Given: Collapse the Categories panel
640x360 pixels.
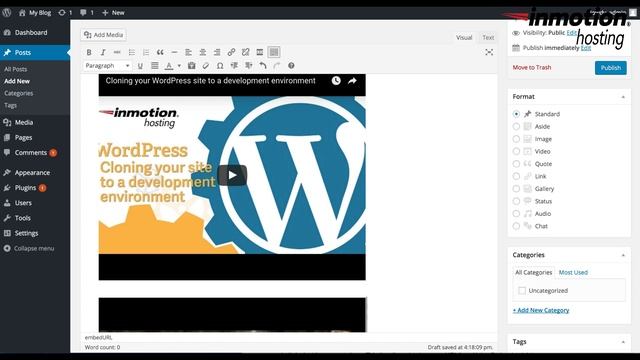Looking at the screenshot, I should pyautogui.click(x=623, y=255).
